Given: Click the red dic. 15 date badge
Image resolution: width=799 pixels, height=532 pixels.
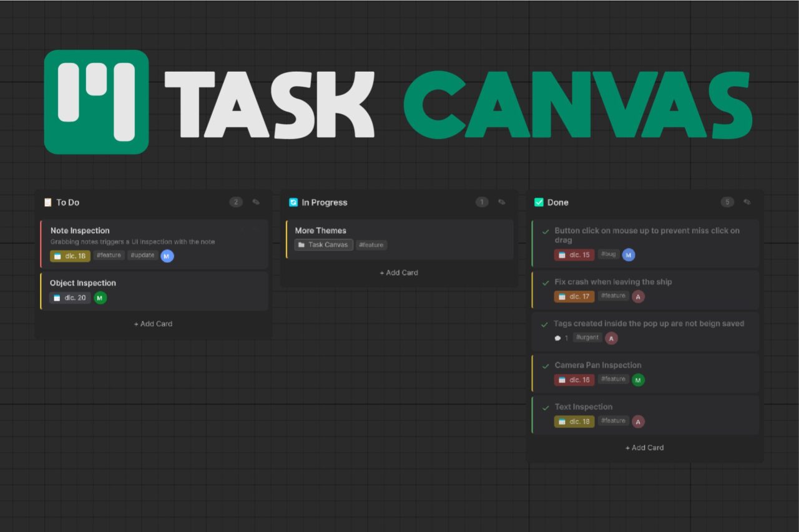Looking at the screenshot, I should 574,254.
